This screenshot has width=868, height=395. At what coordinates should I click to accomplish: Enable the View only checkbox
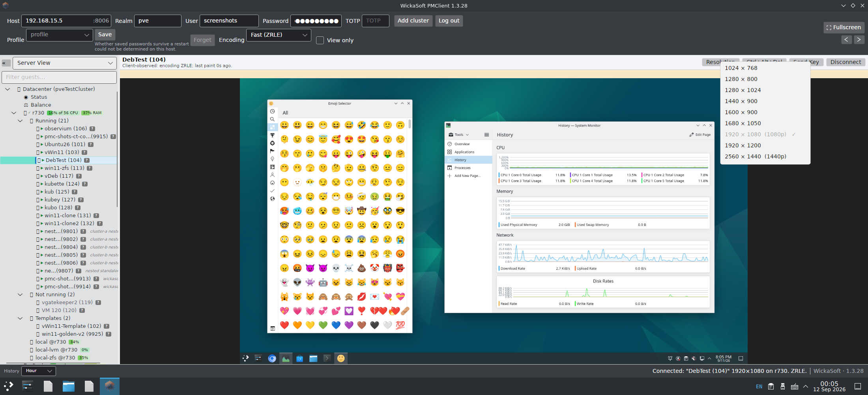point(320,40)
